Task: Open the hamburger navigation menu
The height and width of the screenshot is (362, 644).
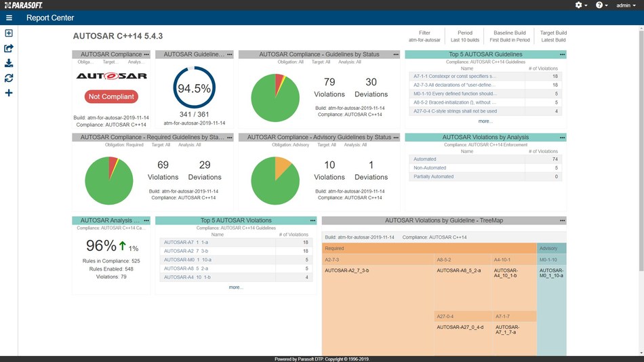Action: 9,18
